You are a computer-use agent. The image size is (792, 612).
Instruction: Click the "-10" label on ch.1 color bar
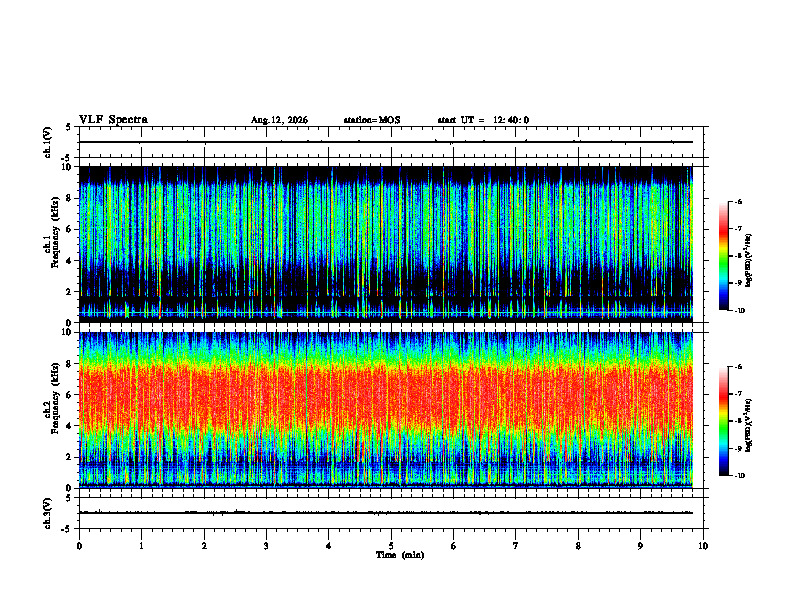pyautogui.click(x=740, y=311)
